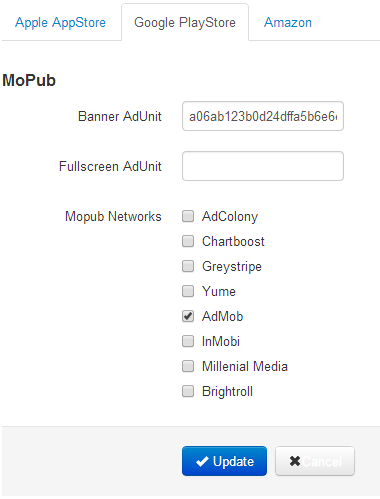Enable the Yume network checkbox
Image resolution: width=380 pixels, height=499 pixels.
(x=188, y=291)
